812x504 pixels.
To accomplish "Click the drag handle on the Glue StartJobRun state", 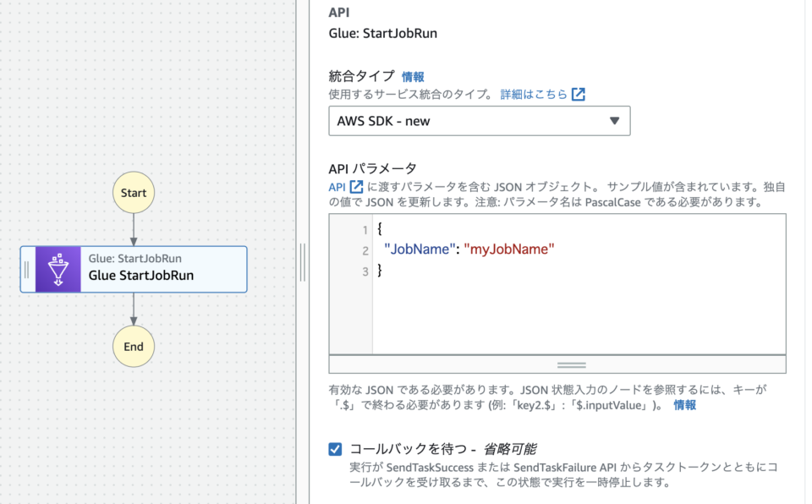I will 28,270.
